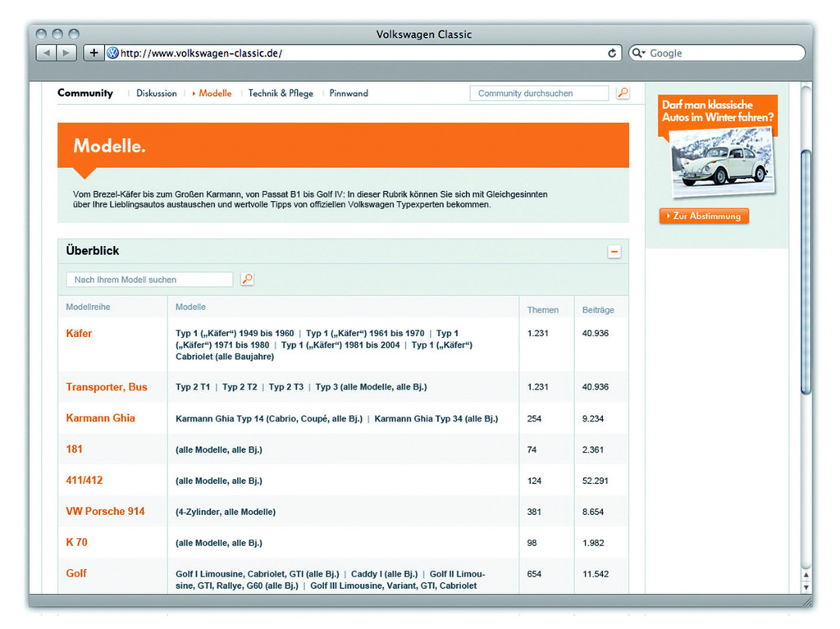Click the window resize grip corner
840x629 pixels.
[807, 602]
